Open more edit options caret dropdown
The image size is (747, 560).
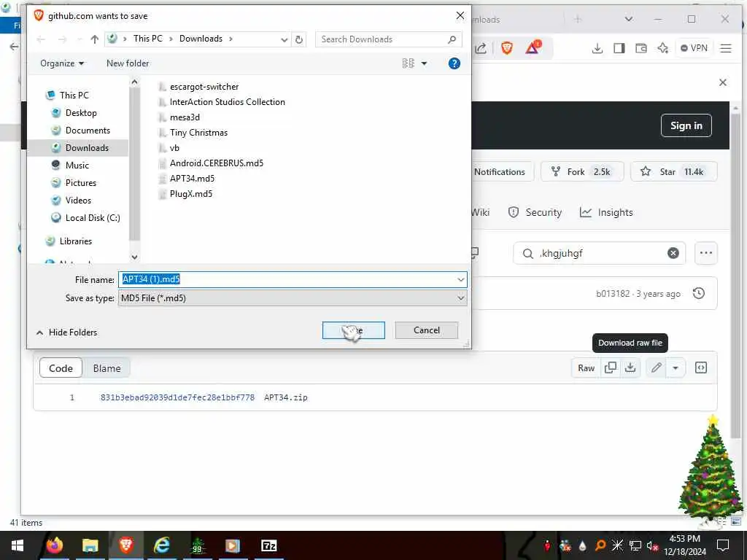tap(675, 367)
